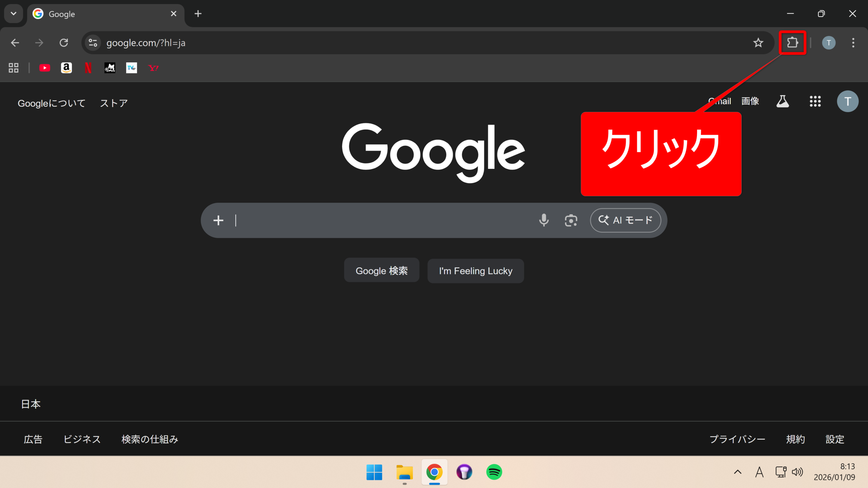868x488 pixels.
Task: Click the voice search microphone icon
Action: tap(544, 220)
